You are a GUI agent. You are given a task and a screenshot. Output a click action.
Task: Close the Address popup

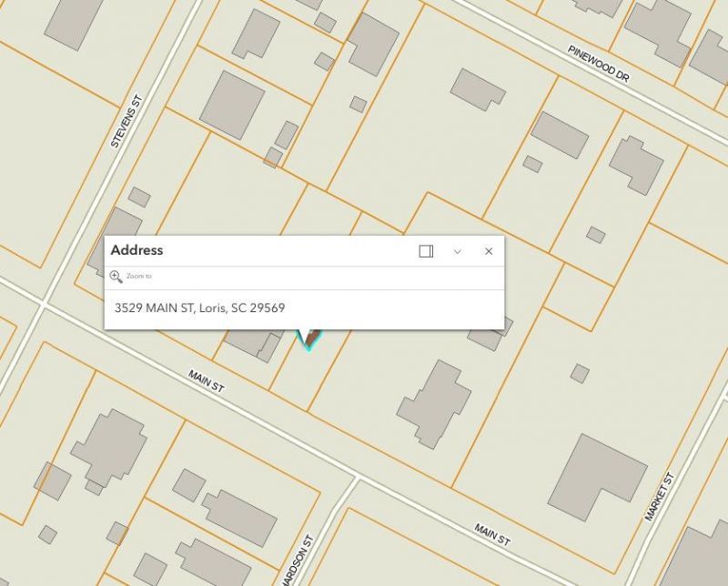pyautogui.click(x=489, y=251)
